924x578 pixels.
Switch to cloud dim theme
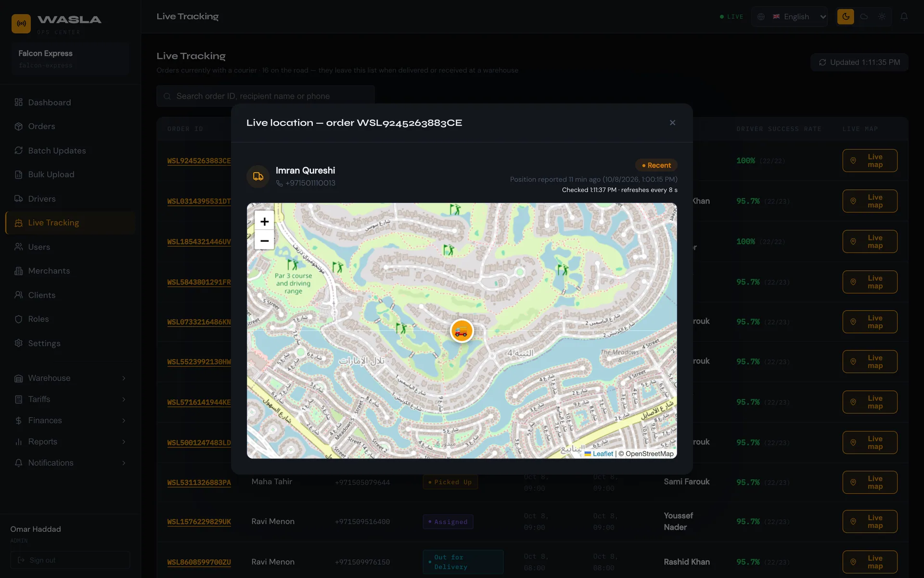[864, 16]
